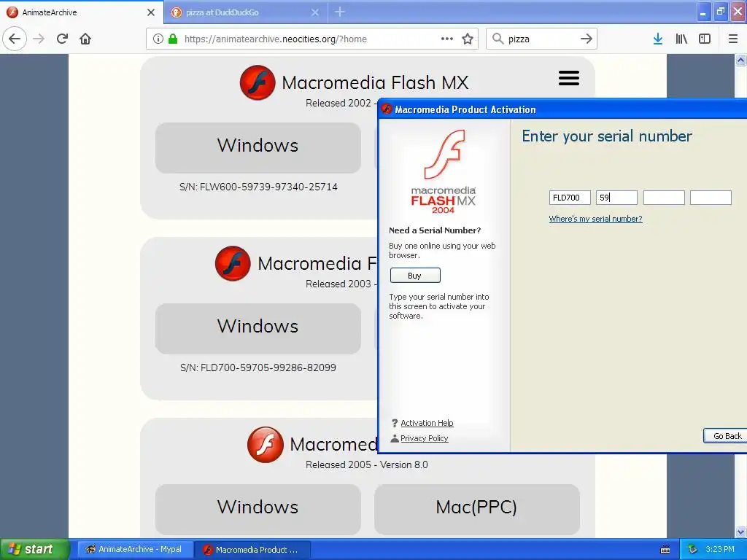Click the question mark Activation Help icon
Image resolution: width=747 pixels, height=560 pixels.
[x=395, y=423]
